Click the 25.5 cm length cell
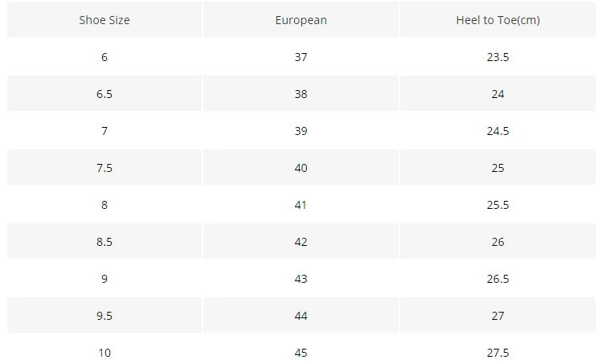Image resolution: width=602 pixels, height=364 pixels. point(498,205)
